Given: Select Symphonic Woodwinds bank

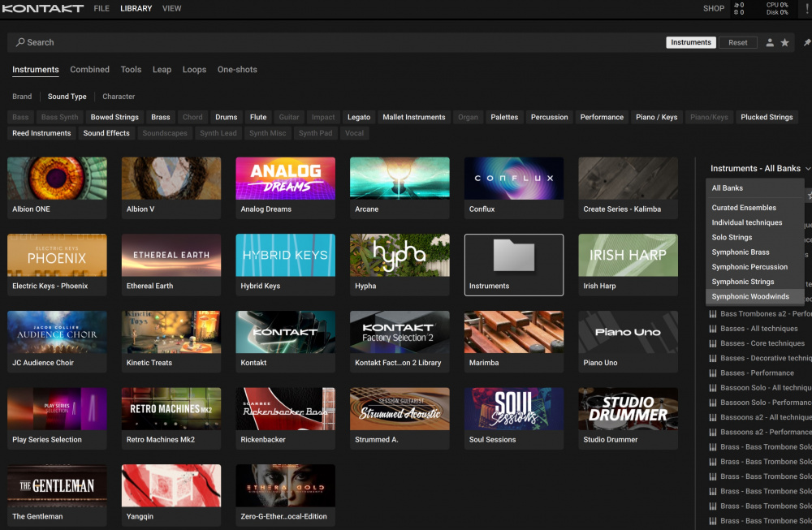Looking at the screenshot, I should (754, 296).
